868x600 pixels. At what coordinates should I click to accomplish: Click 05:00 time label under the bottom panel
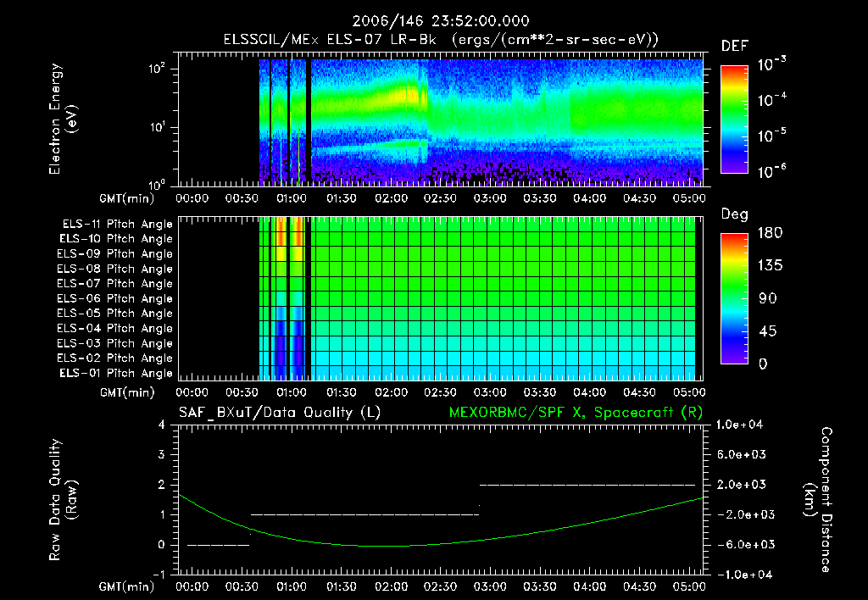click(689, 586)
